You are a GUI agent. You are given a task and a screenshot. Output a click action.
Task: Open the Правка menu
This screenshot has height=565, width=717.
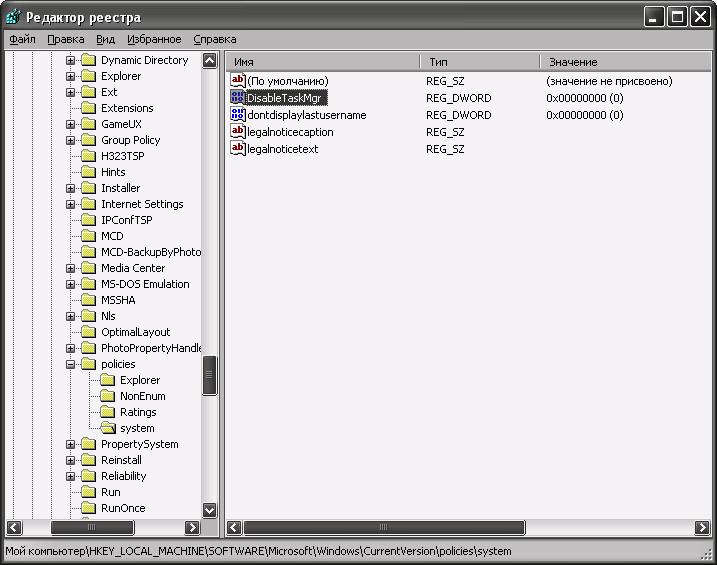[x=66, y=39]
